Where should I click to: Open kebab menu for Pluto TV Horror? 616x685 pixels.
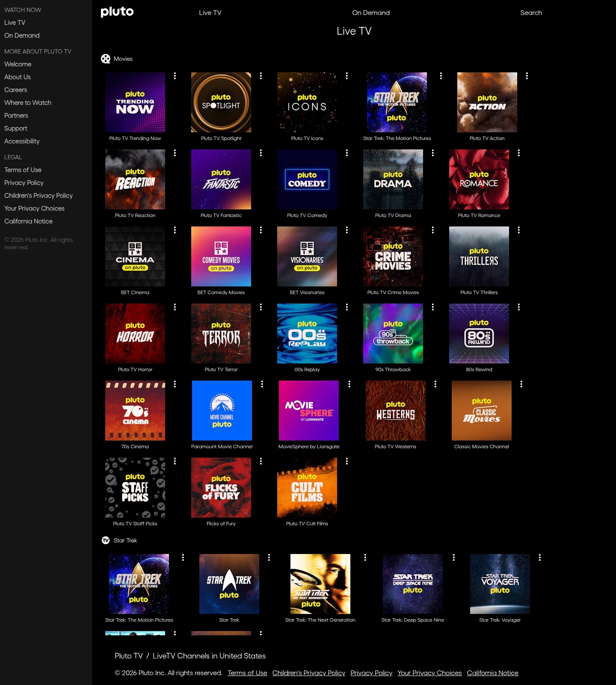pyautogui.click(x=175, y=307)
